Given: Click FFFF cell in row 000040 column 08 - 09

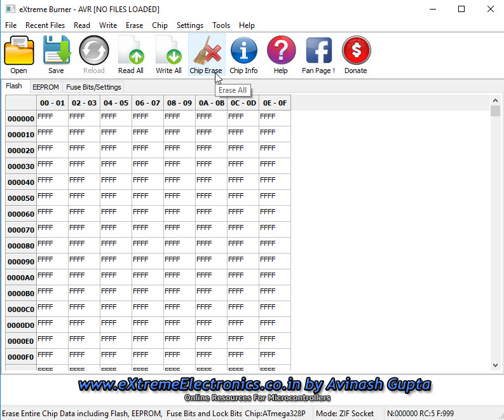Looking at the screenshot, I should point(180,182).
